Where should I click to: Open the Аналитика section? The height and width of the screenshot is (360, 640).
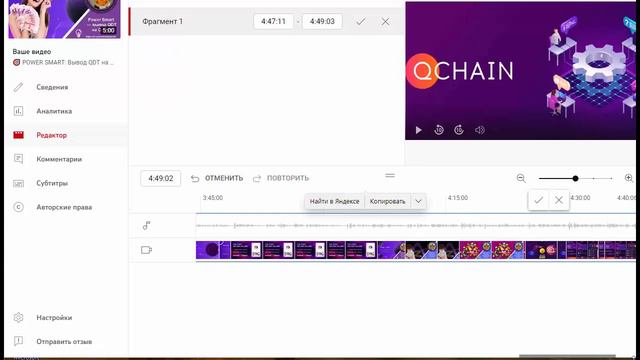click(54, 111)
